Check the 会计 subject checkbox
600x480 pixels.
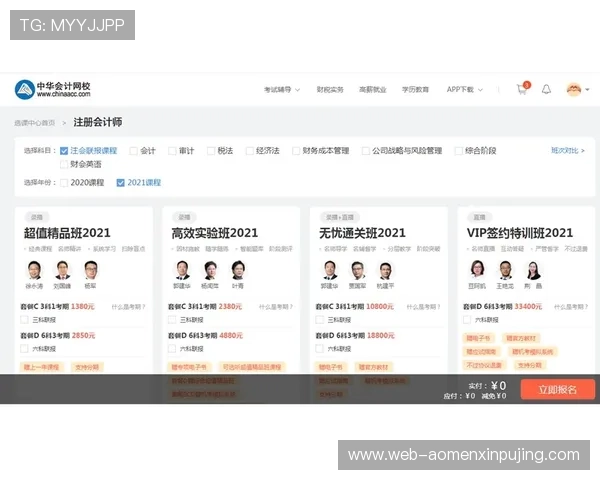pyautogui.click(x=134, y=151)
